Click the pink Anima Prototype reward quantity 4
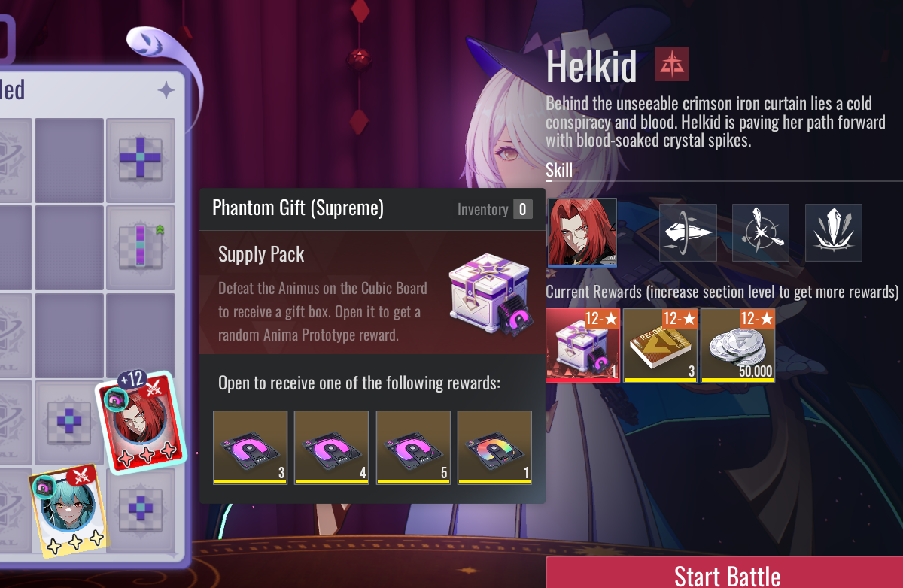 332,447
